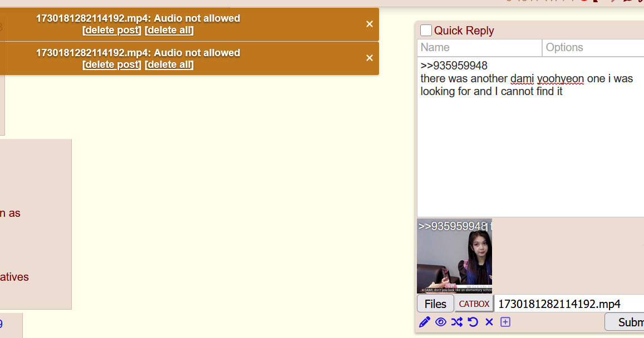644x338 pixels.
Task: Click delete post in the first notification
Action: coord(112,30)
